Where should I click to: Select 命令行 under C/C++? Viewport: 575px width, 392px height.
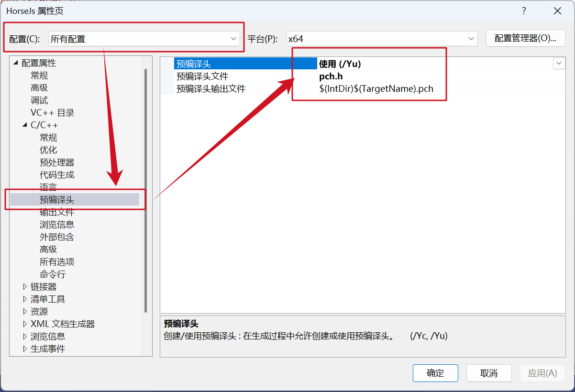[53, 274]
